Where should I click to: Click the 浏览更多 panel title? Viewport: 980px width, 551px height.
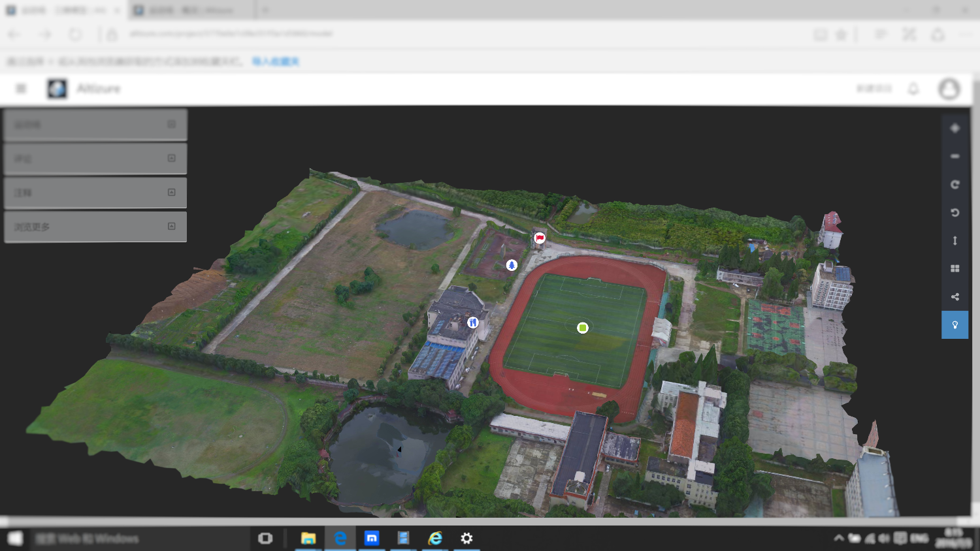32,227
